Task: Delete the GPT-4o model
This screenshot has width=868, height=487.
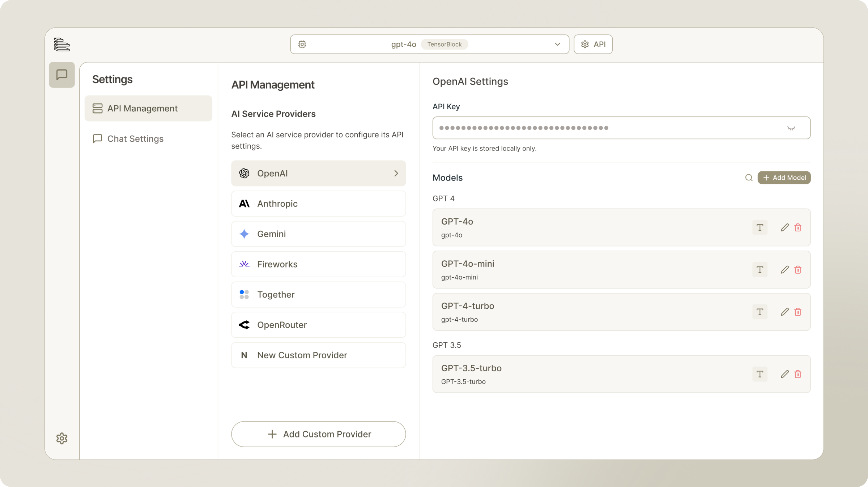Action: click(798, 227)
